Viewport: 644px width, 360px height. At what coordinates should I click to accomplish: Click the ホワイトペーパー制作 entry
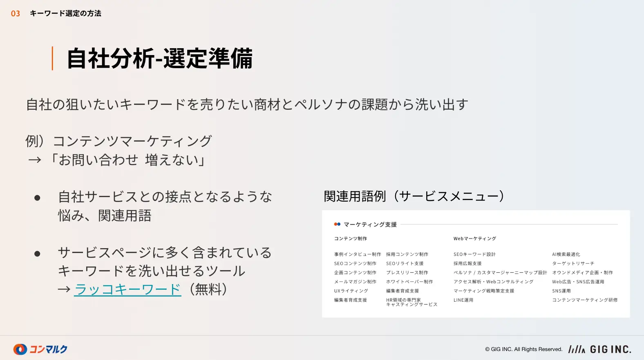point(409,282)
